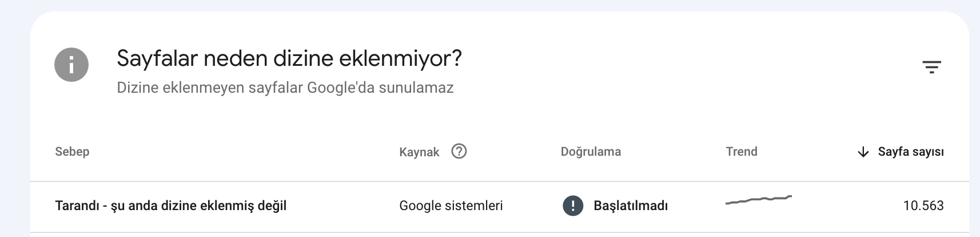The image size is (980, 237).
Task: Click the gray info circle icon
Action: click(x=71, y=65)
